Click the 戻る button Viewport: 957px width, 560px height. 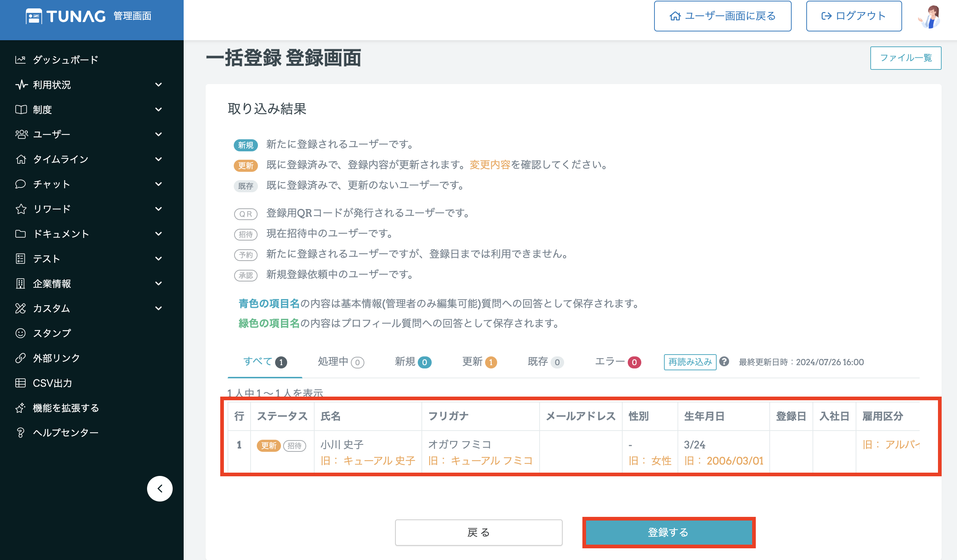tap(478, 532)
